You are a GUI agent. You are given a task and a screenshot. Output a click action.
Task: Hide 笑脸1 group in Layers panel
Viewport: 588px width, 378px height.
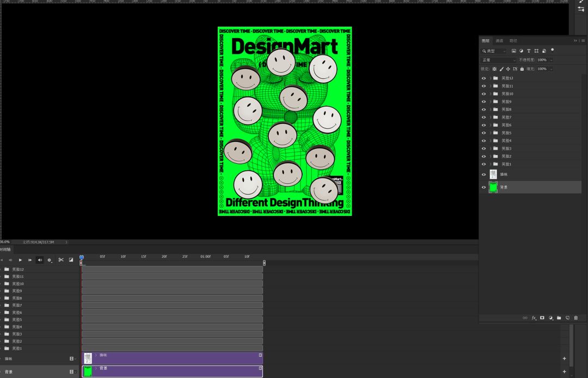click(484, 164)
